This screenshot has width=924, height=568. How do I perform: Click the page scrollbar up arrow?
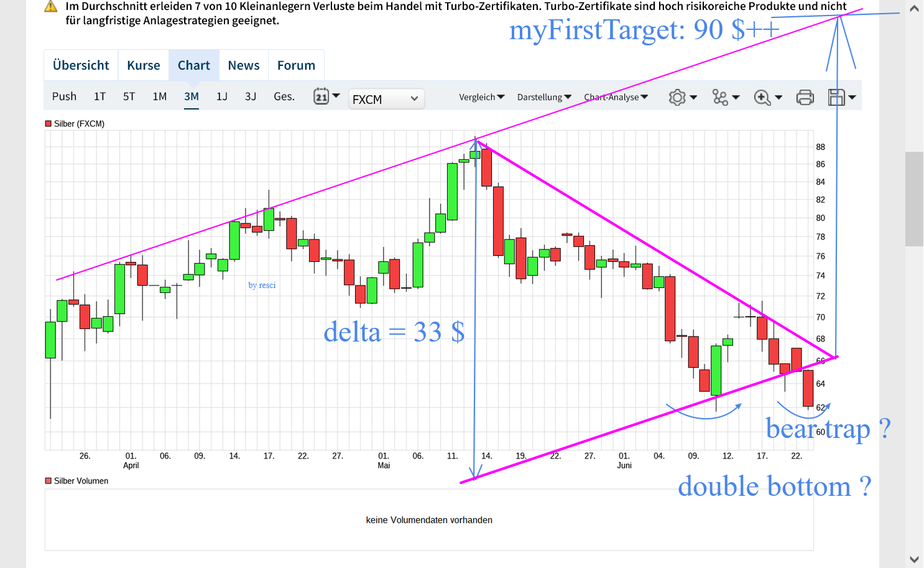[x=914, y=9]
